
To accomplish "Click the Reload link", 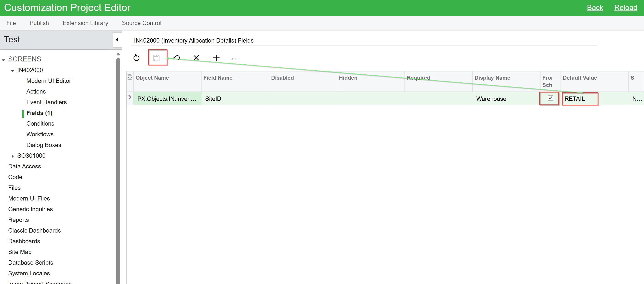I will point(626,8).
